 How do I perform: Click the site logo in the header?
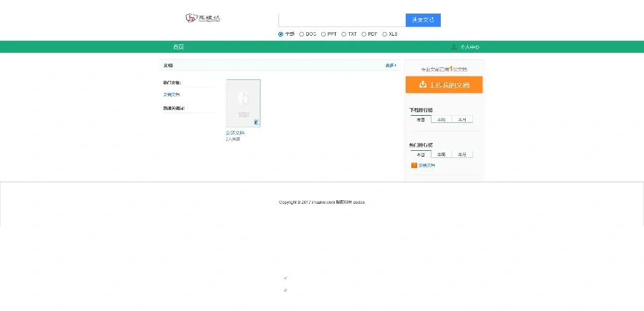pos(203,18)
